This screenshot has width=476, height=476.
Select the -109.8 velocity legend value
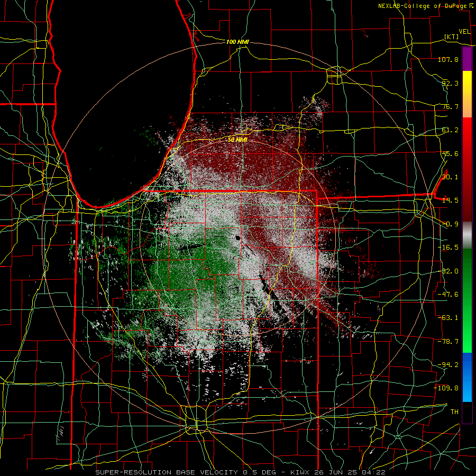tap(446, 388)
